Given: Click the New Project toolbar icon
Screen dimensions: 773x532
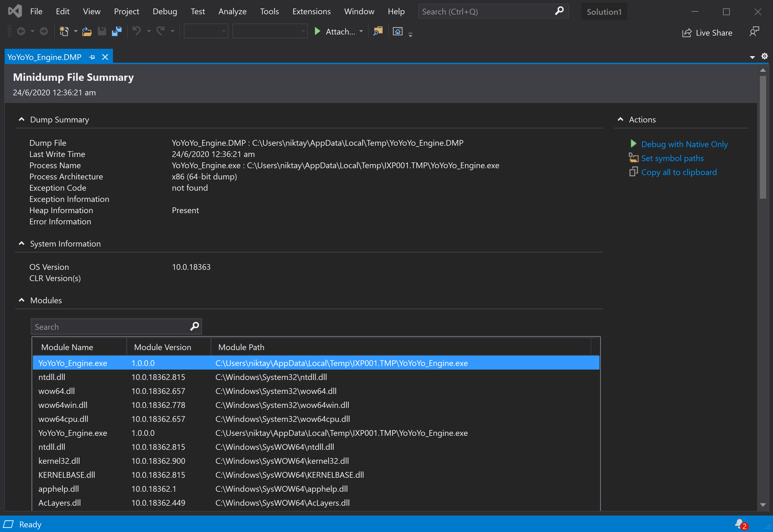Looking at the screenshot, I should 64,31.
